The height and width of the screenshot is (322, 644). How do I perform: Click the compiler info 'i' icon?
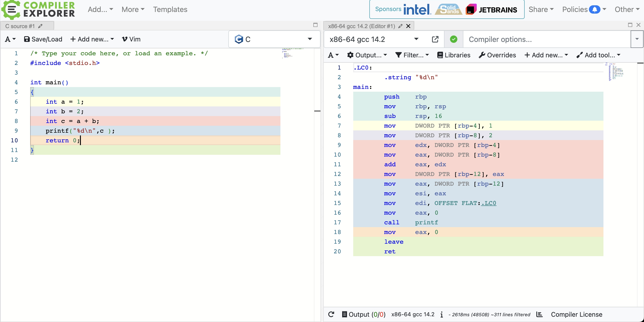pos(441,314)
